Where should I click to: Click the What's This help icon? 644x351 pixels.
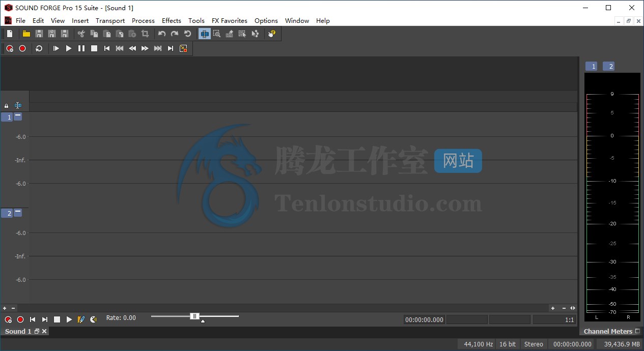(272, 34)
